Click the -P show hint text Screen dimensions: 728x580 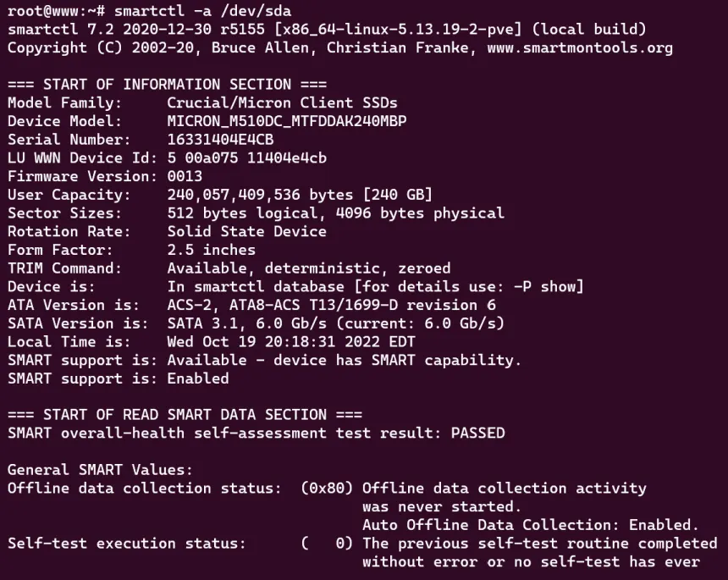click(x=544, y=286)
